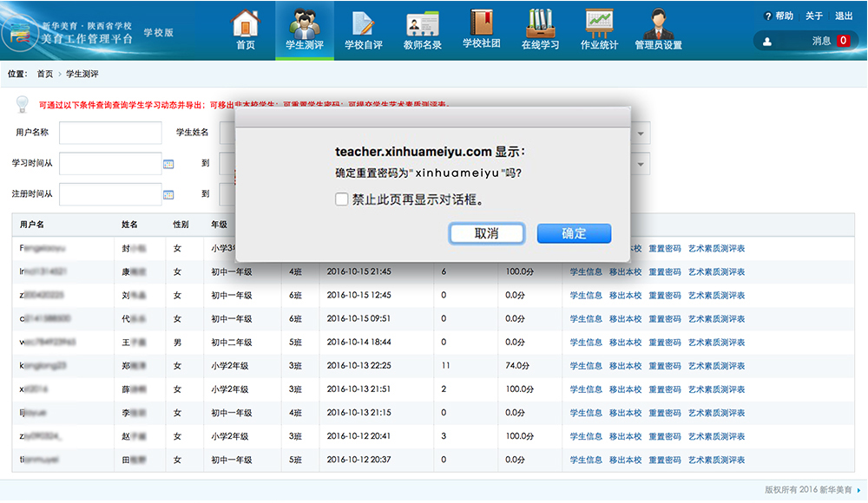Open the 管理员设置 administrator icon
The image size is (868, 503).
pyautogui.click(x=658, y=23)
